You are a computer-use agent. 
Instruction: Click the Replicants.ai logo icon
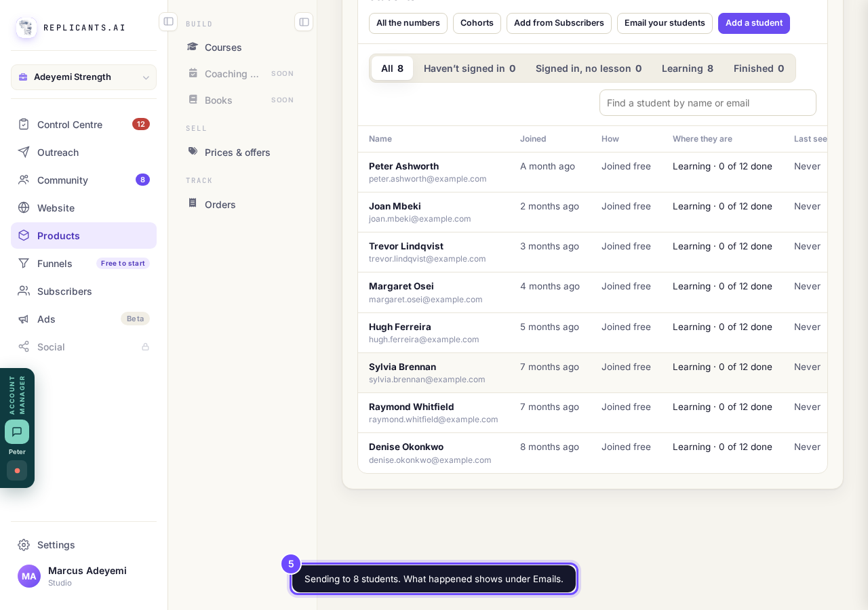(26, 28)
